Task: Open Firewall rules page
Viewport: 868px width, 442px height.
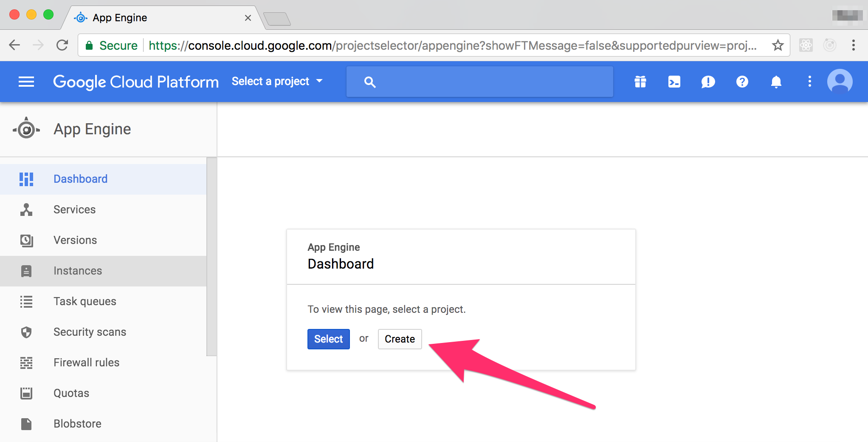Action: pos(103,363)
